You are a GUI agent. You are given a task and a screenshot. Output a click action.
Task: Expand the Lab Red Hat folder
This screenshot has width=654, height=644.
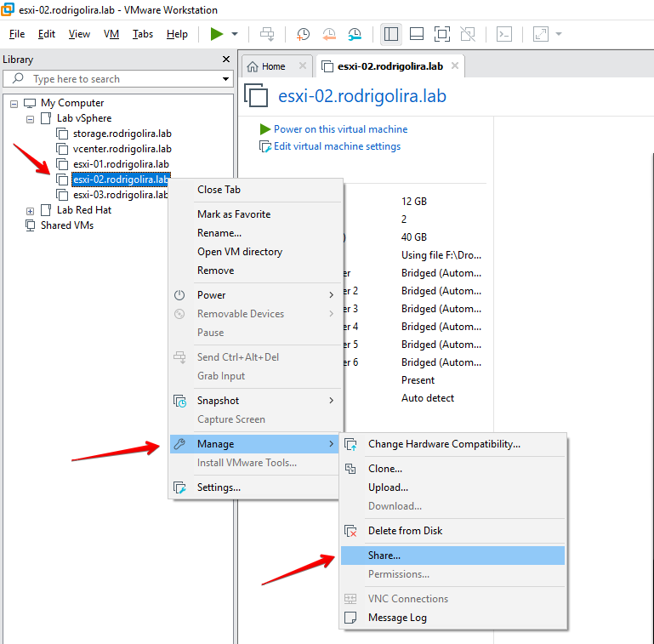[x=31, y=210]
